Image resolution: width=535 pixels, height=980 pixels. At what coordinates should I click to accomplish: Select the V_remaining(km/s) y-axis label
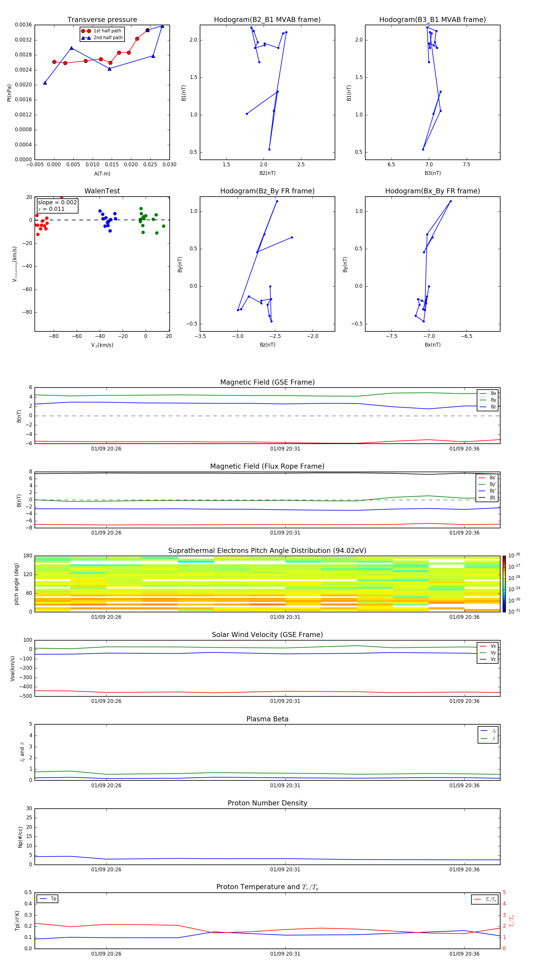click(15, 264)
